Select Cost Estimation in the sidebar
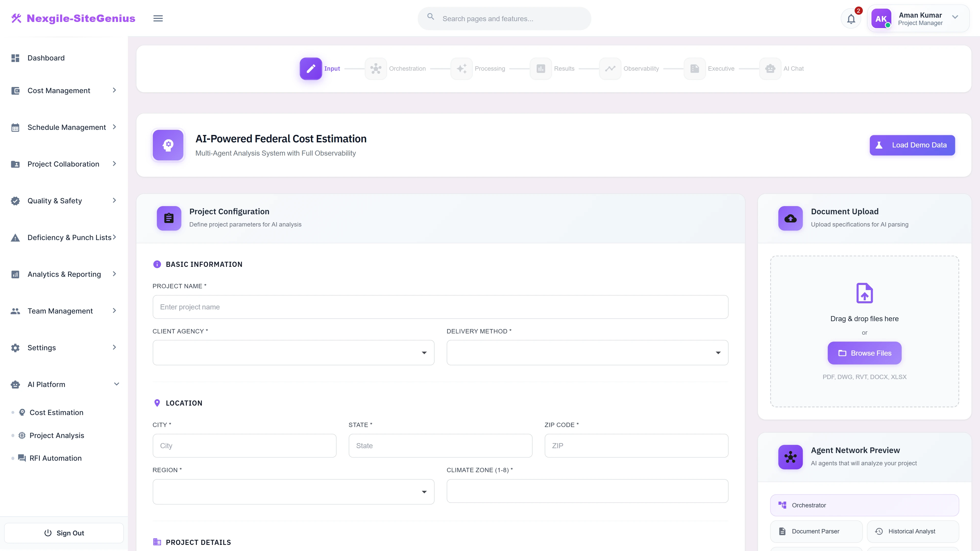The image size is (980, 551). [x=56, y=412]
